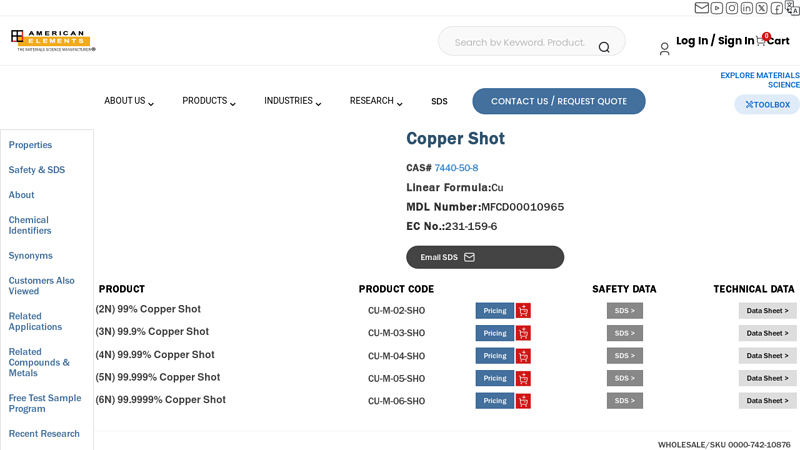Click Pricing for (2N) 99% Copper Shot
The height and width of the screenshot is (450, 800).
pos(495,311)
